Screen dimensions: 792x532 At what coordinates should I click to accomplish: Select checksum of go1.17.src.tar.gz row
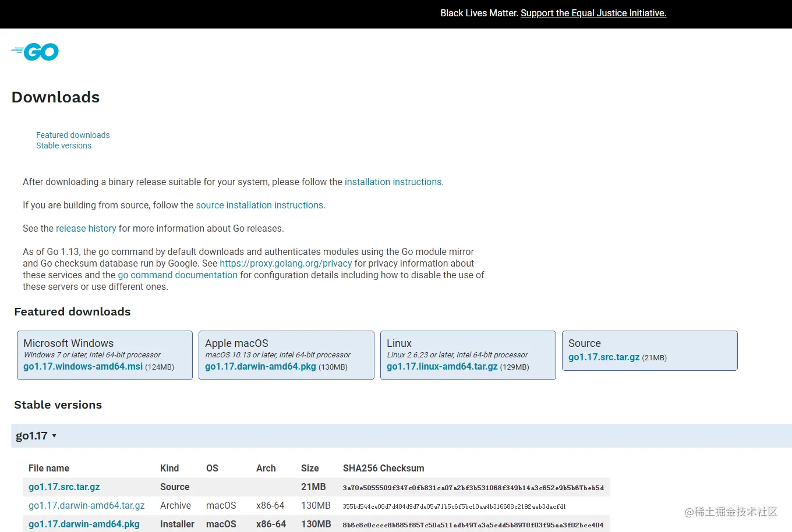pyautogui.click(x=473, y=488)
